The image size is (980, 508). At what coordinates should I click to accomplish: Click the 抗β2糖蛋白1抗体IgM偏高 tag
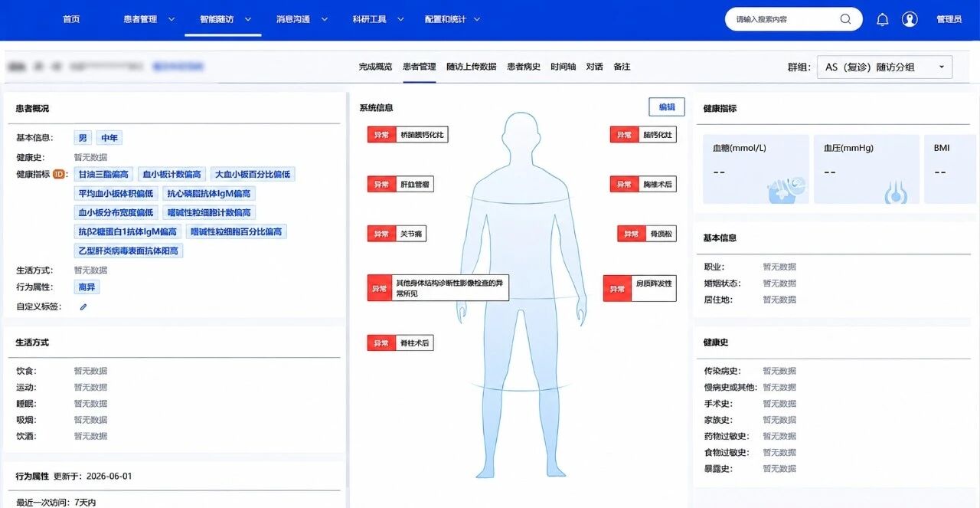(128, 232)
